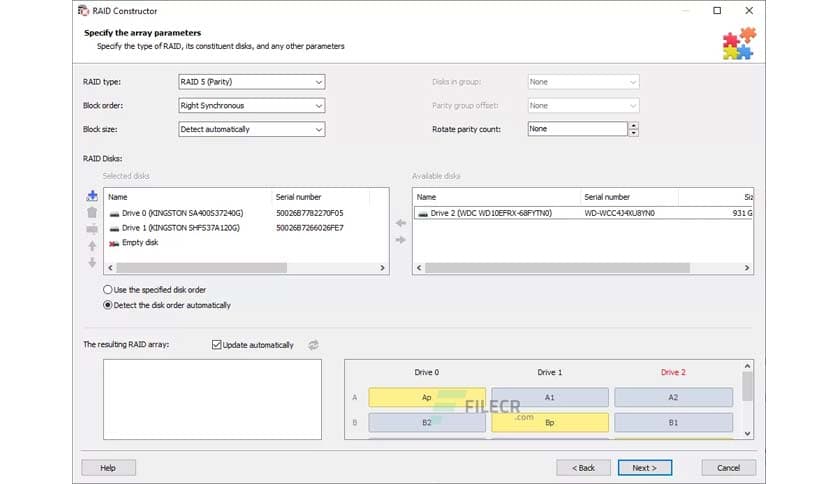Screen dimensions: 836x484
Task: Close the RAID Constructor window
Action: pyautogui.click(x=749, y=11)
